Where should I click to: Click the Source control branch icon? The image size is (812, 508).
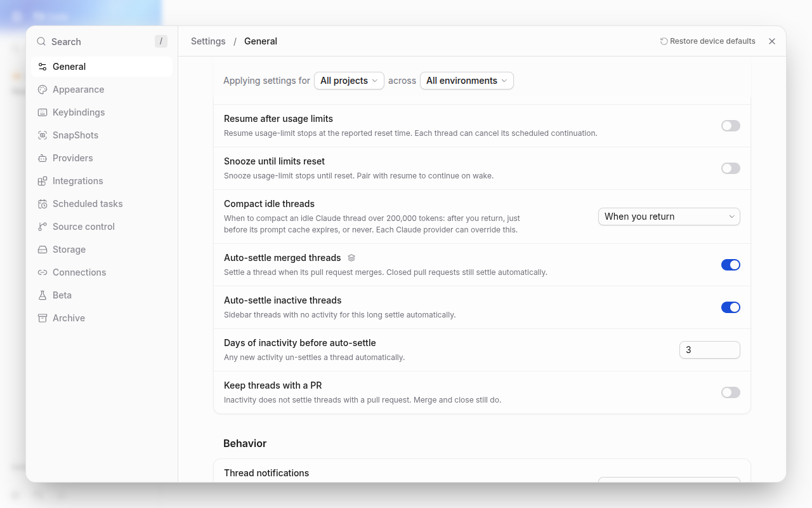43,227
